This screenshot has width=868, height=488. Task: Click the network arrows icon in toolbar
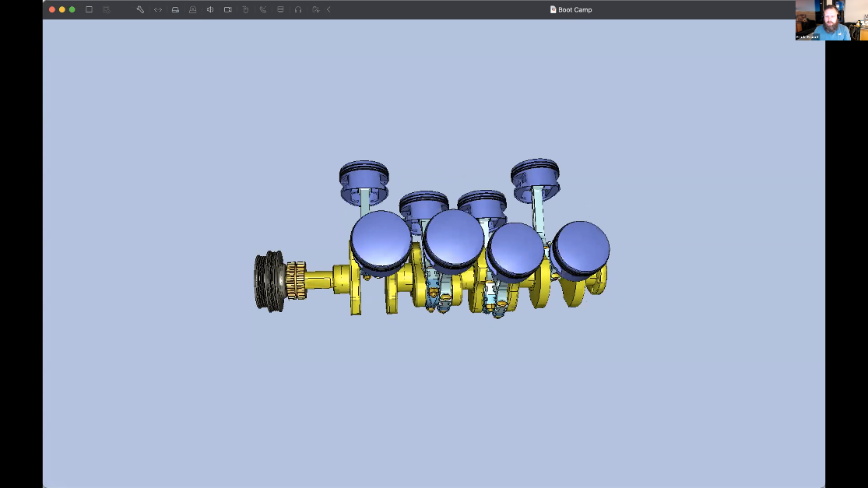point(158,9)
